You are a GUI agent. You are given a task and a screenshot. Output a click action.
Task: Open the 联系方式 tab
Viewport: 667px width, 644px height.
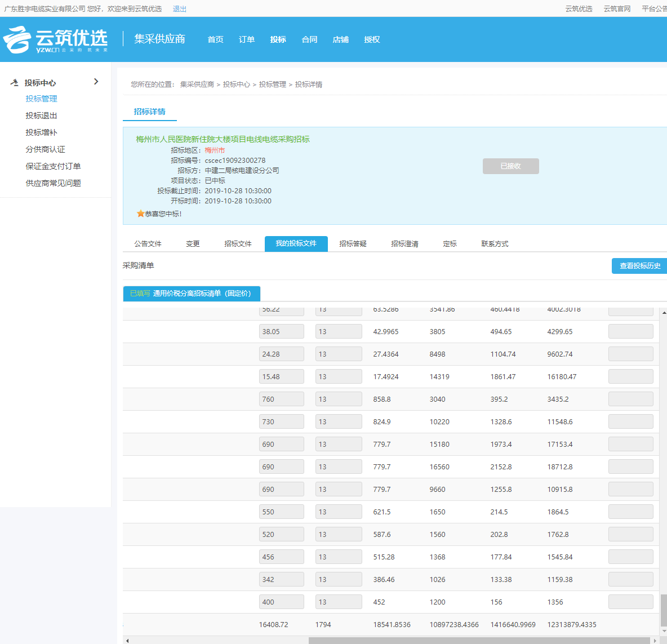point(494,243)
